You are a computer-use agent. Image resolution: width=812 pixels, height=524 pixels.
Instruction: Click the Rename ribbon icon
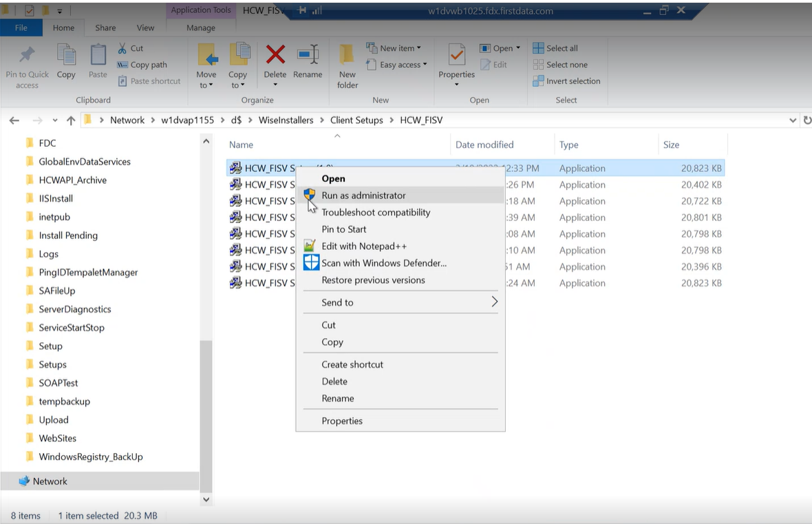308,54
